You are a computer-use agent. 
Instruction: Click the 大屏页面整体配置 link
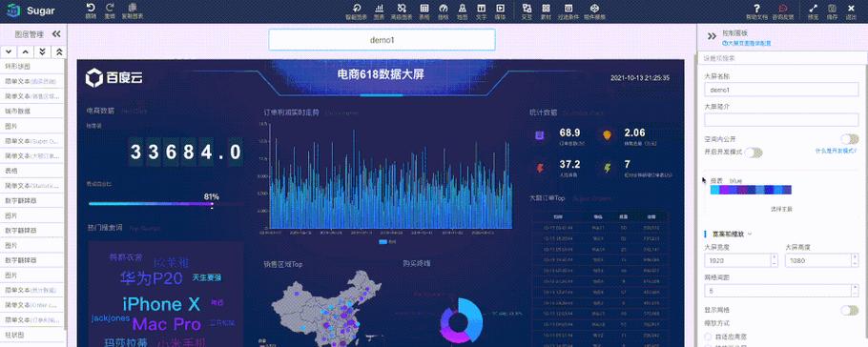747,43
